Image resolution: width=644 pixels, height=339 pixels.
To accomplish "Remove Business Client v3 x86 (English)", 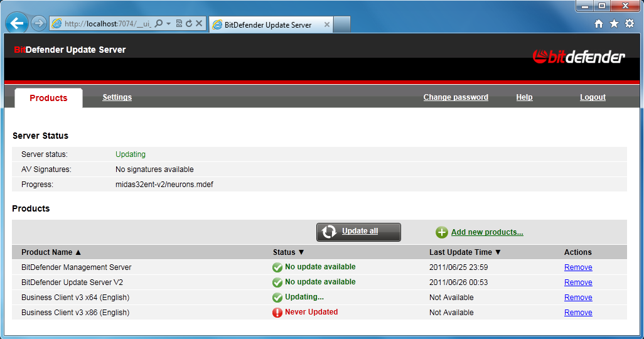I will [578, 313].
